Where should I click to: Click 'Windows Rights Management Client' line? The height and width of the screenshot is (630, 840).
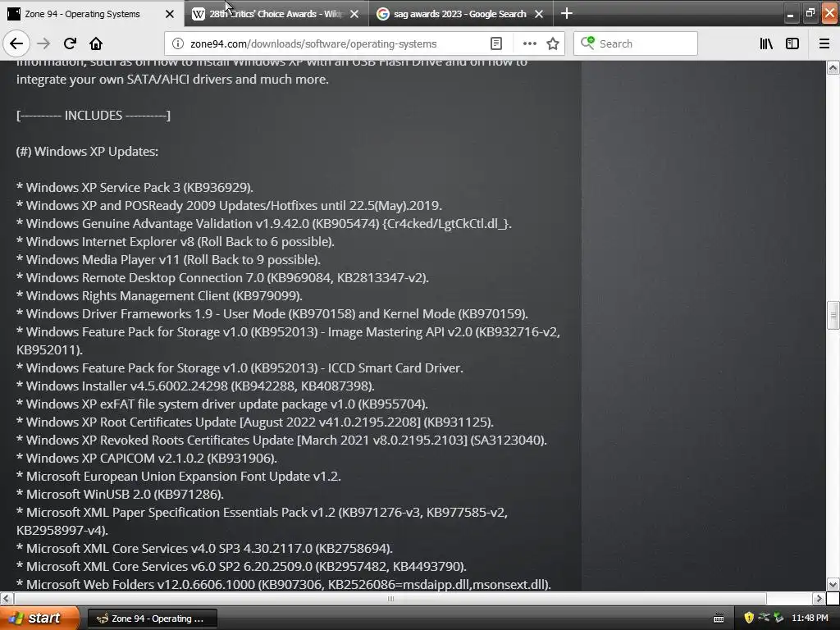pos(159,295)
